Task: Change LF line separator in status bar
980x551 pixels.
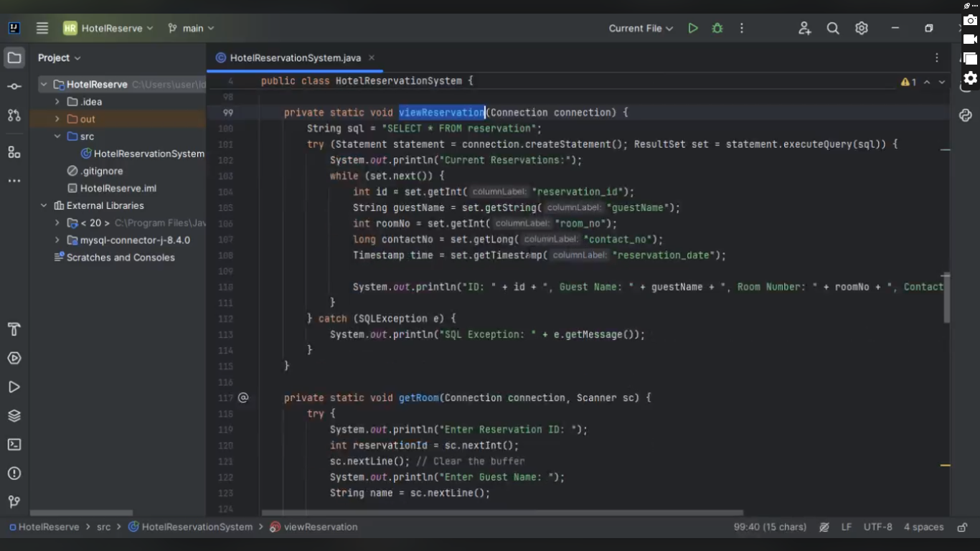Action: pyautogui.click(x=847, y=527)
